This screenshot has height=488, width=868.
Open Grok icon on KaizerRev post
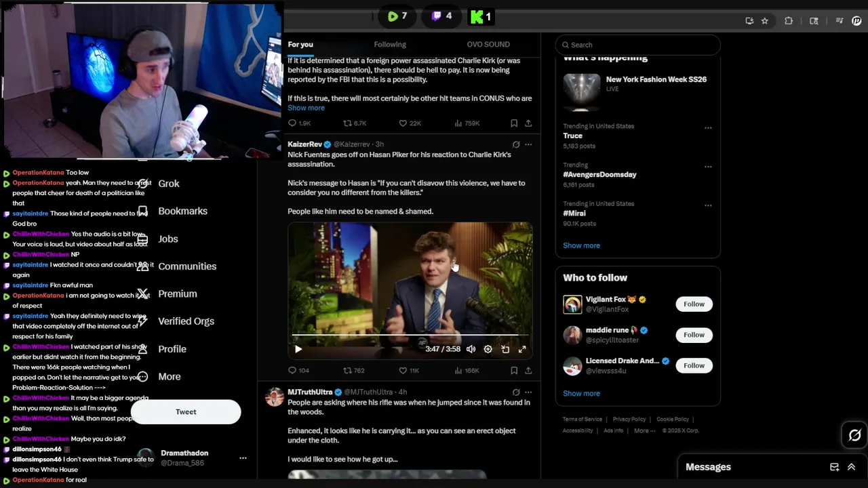516,144
